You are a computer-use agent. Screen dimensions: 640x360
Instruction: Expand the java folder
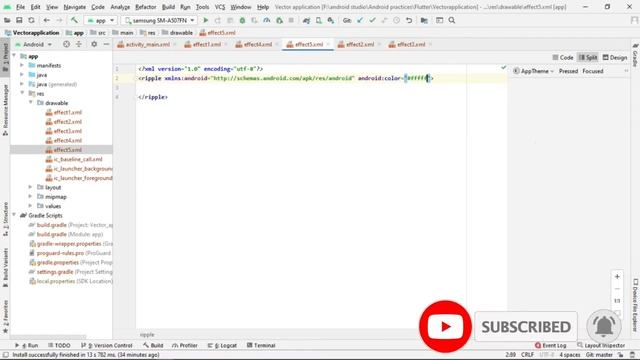[x=22, y=75]
